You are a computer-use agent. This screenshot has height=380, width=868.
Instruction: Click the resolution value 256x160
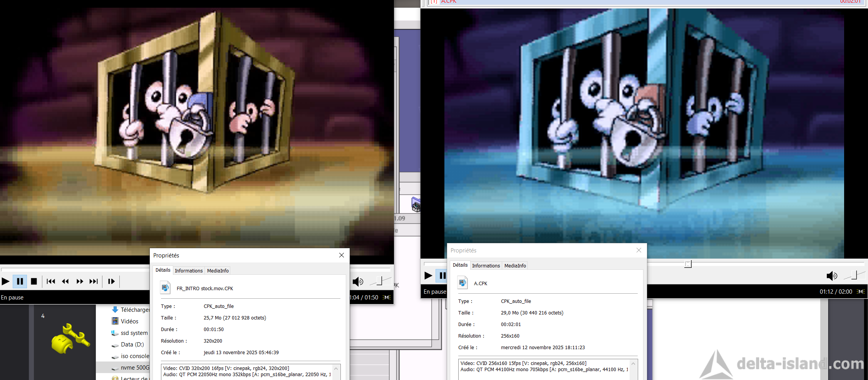coord(510,336)
